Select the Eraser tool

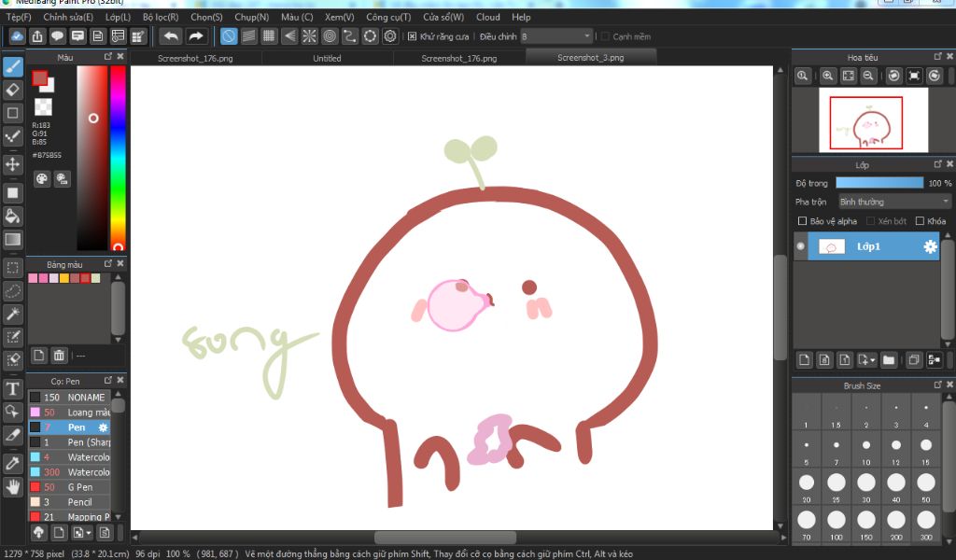(13, 90)
